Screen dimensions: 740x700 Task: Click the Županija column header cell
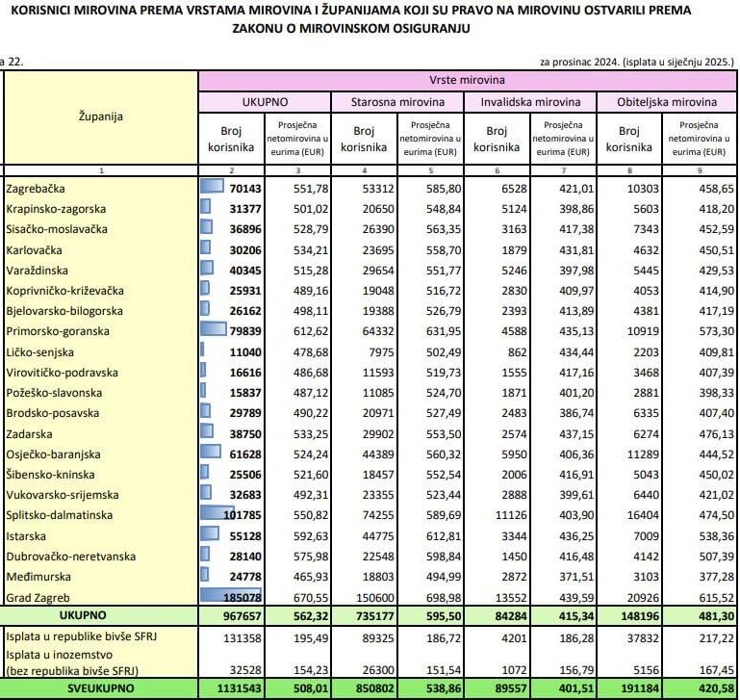coord(100,117)
